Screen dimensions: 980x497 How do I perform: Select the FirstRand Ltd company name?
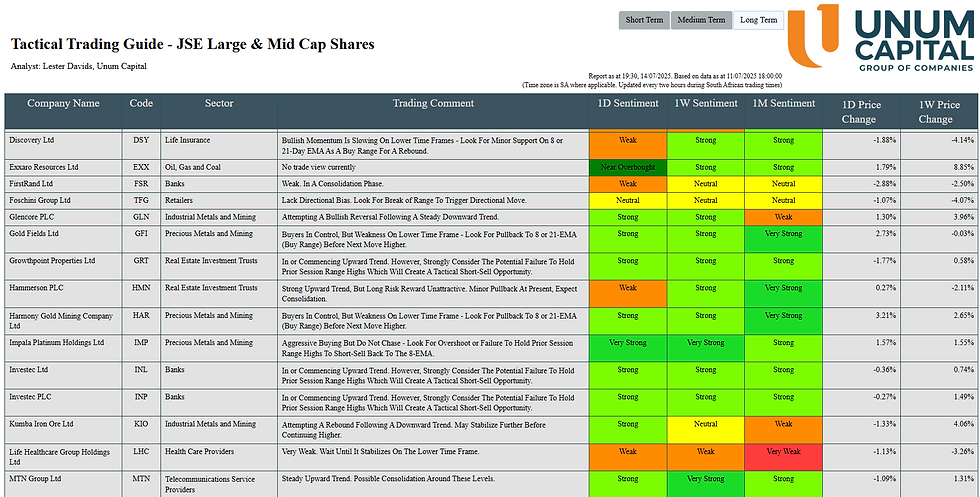pos(31,184)
